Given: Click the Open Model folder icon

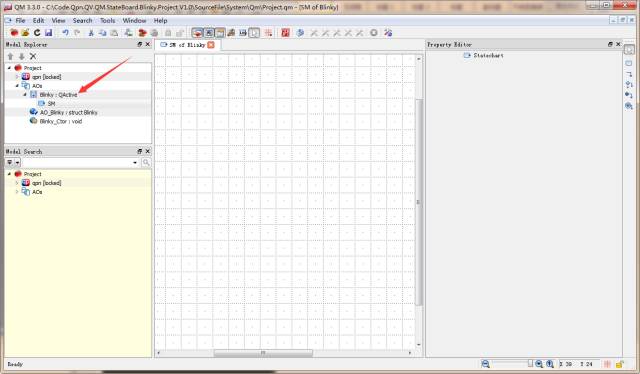Looking at the screenshot, I should (x=25, y=33).
